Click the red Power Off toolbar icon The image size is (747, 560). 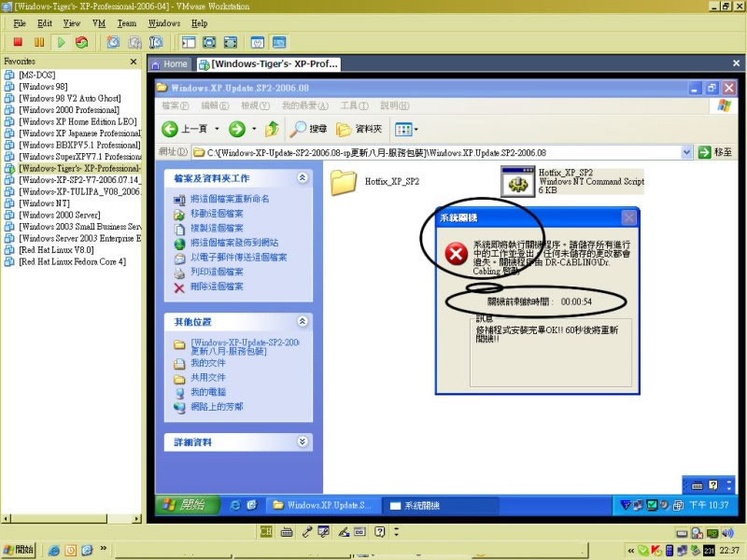click(x=18, y=42)
